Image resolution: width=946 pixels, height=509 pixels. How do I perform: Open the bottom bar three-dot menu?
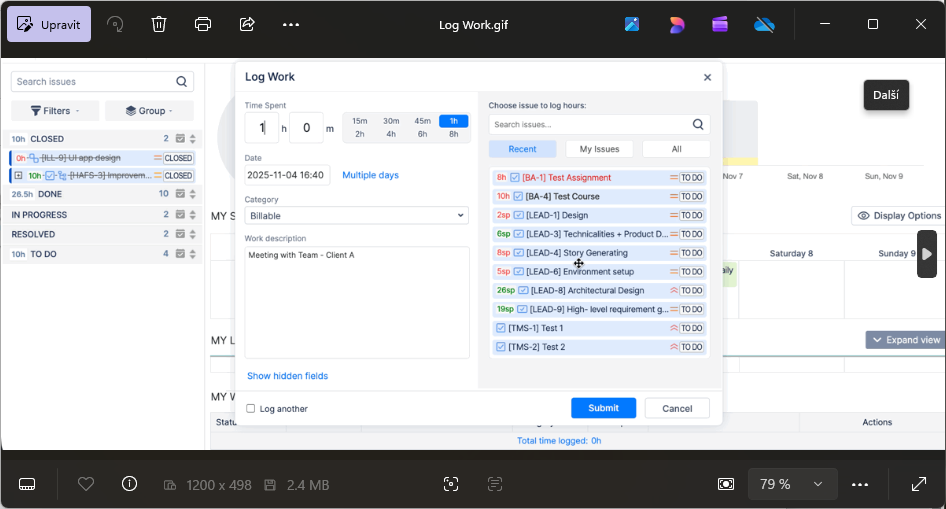pyautogui.click(x=860, y=484)
